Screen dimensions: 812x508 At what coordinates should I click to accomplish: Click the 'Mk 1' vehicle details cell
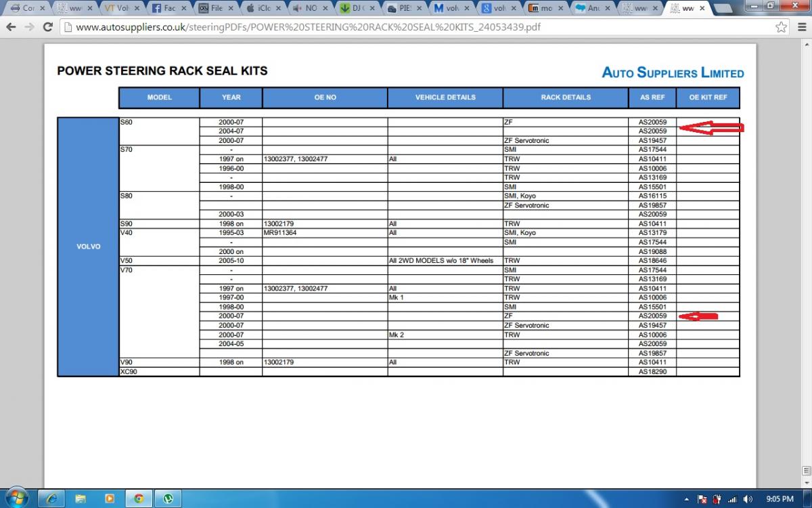[445, 297]
